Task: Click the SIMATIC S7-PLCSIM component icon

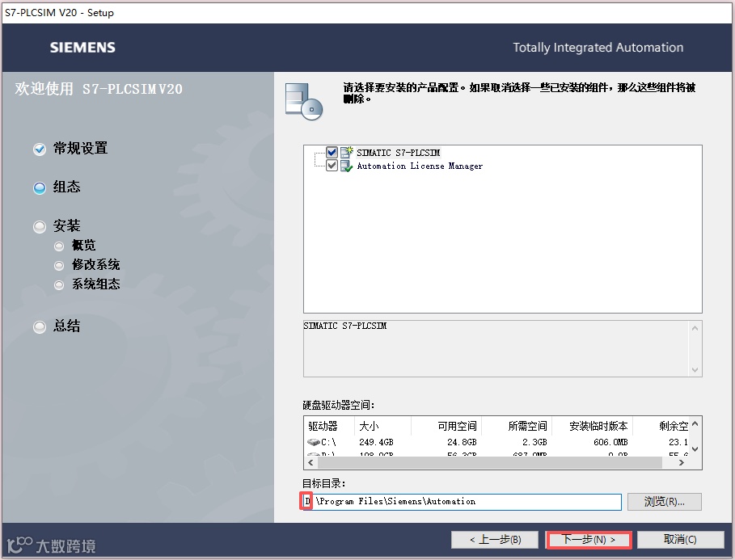Action: click(x=346, y=152)
